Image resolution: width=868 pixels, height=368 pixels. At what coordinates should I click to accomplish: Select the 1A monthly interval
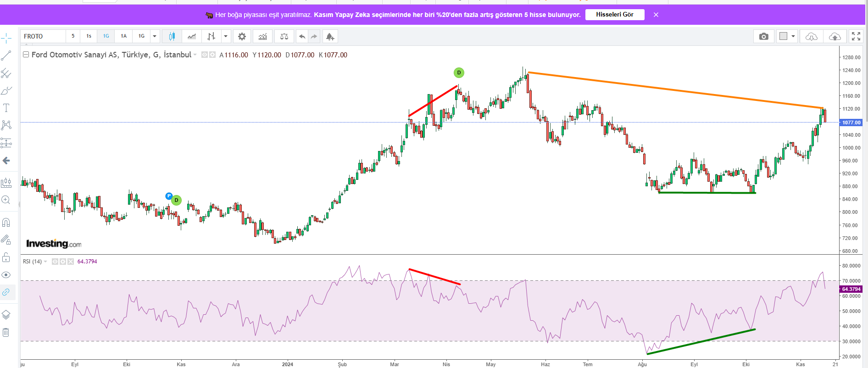(124, 36)
